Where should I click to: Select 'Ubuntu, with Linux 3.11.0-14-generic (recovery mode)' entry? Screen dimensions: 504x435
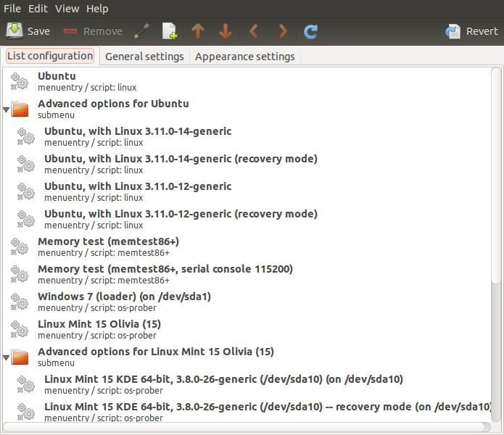click(247, 164)
